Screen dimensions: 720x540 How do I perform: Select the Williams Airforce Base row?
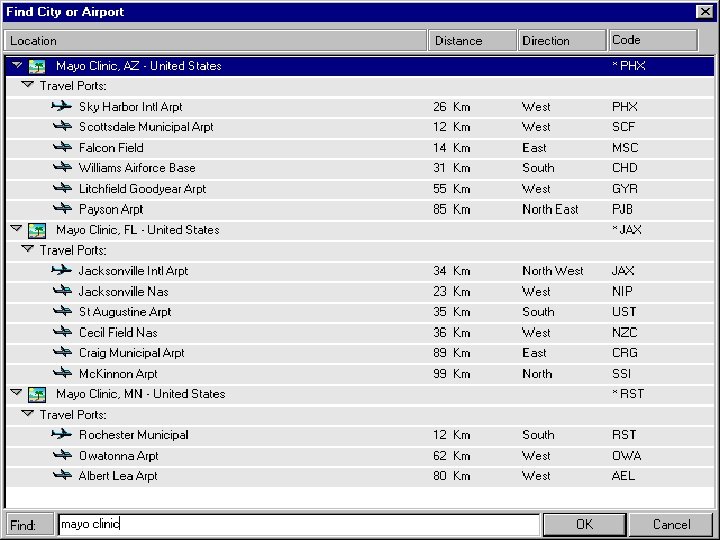pyautogui.click(x=360, y=168)
